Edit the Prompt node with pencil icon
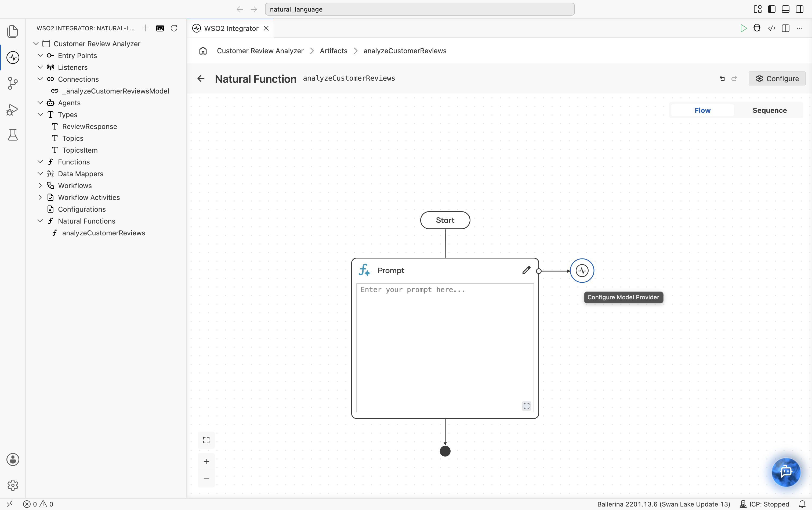The width and height of the screenshot is (812, 510). pyautogui.click(x=527, y=270)
